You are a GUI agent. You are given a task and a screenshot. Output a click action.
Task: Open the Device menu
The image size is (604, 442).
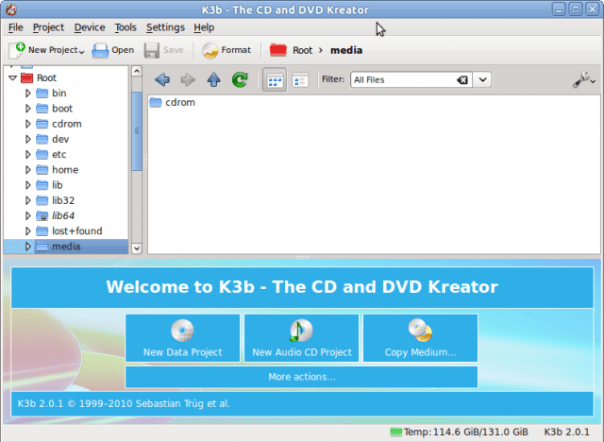coord(89,27)
